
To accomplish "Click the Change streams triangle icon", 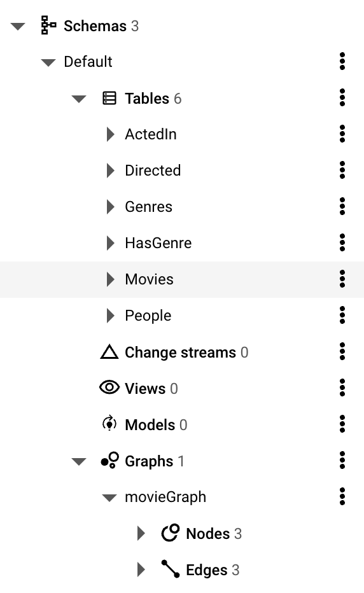I will coord(109,351).
